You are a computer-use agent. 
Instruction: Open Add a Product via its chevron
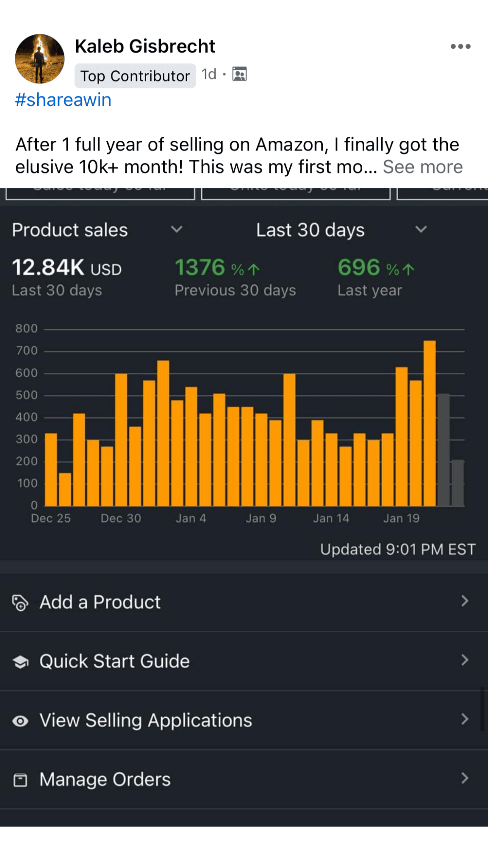tap(465, 601)
